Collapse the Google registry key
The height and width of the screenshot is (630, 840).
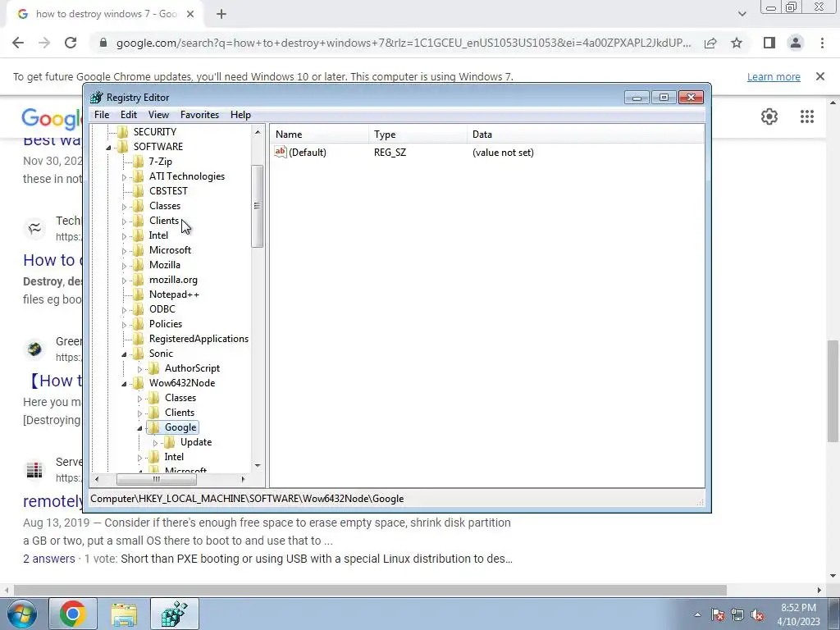coord(139,428)
